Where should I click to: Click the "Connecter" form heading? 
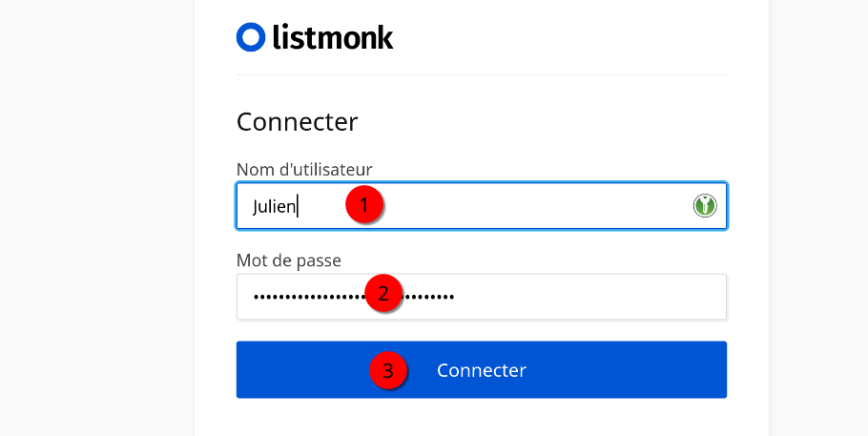point(297,122)
